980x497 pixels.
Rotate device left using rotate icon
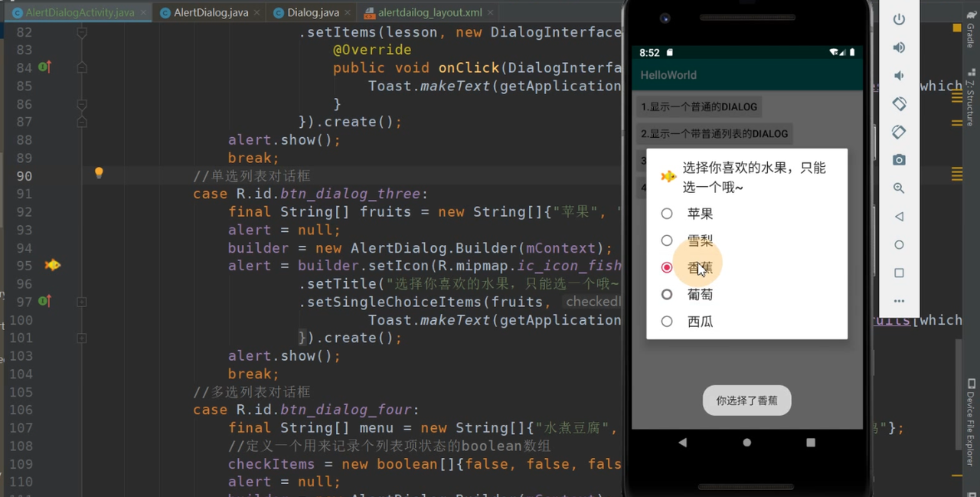pos(898,103)
